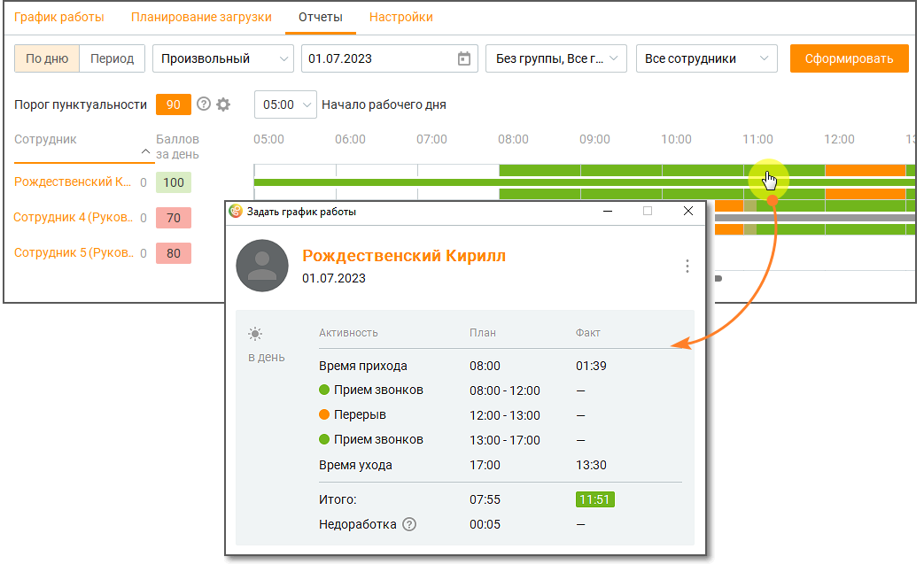
Task: Click the orange punctuality threshold value 90
Action: point(174,104)
